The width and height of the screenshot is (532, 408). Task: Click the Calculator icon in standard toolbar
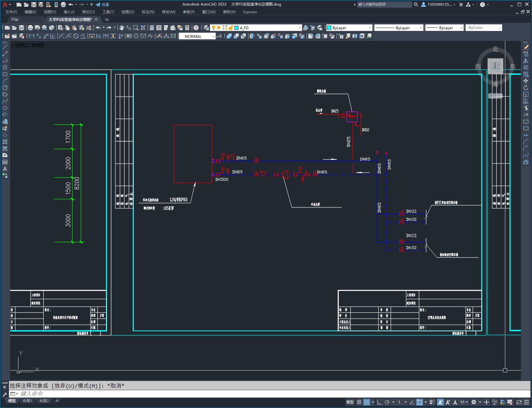[187, 28]
